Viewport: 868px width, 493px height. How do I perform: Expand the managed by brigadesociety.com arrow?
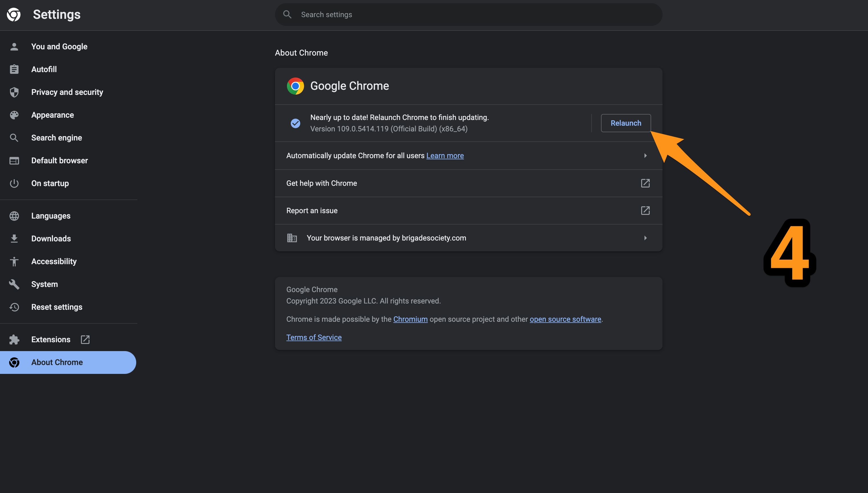pyautogui.click(x=645, y=238)
